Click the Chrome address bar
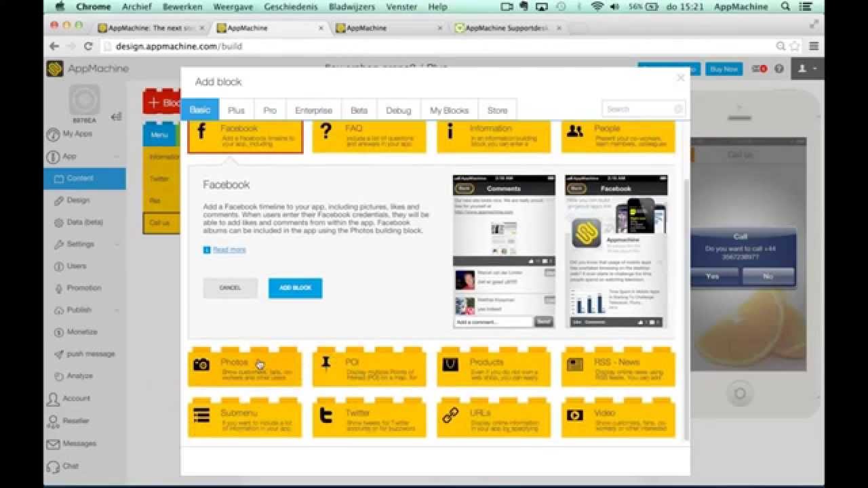Viewport: 868px width, 488px height. click(x=441, y=46)
